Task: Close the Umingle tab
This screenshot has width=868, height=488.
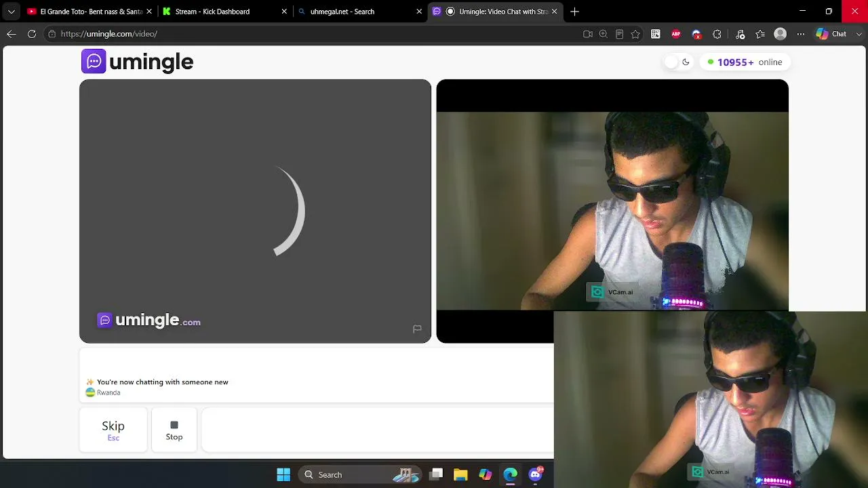Action: pos(554,12)
